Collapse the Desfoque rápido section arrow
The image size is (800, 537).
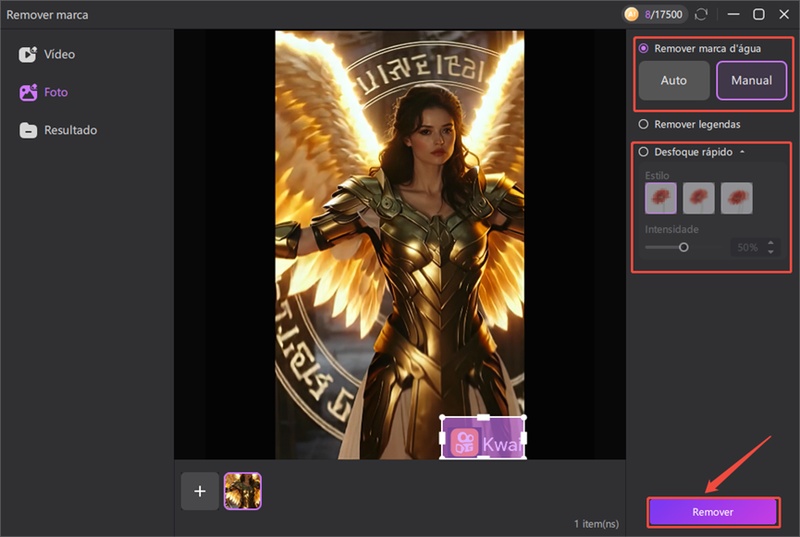[x=742, y=152]
